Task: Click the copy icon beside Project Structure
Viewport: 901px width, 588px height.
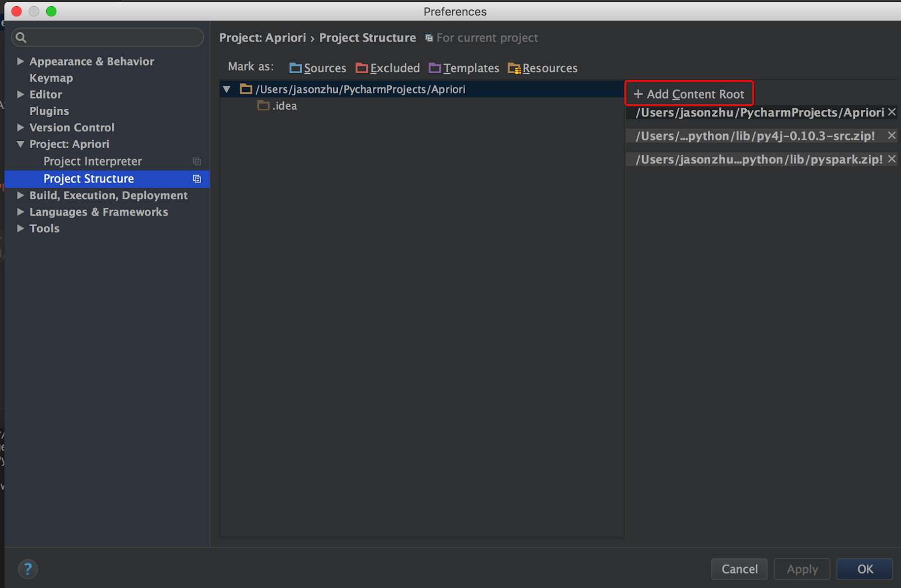Action: coord(197,179)
